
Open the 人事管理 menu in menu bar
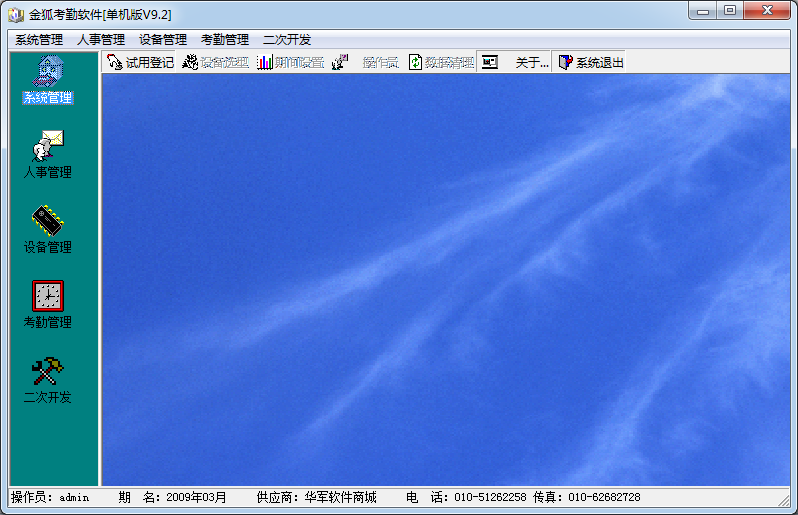[101, 40]
